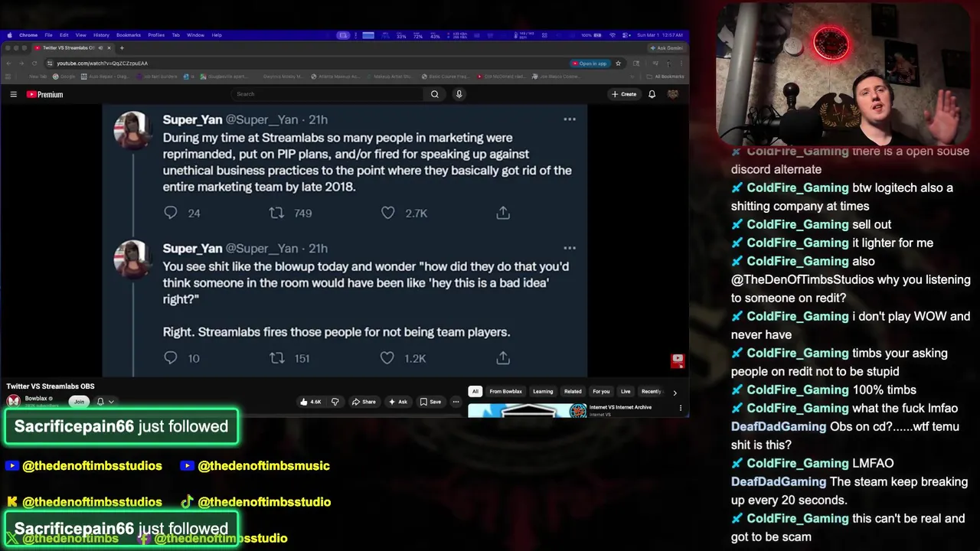Open All Bookmarks folder in bookmarks bar
The width and height of the screenshot is (980, 551).
pyautogui.click(x=665, y=77)
